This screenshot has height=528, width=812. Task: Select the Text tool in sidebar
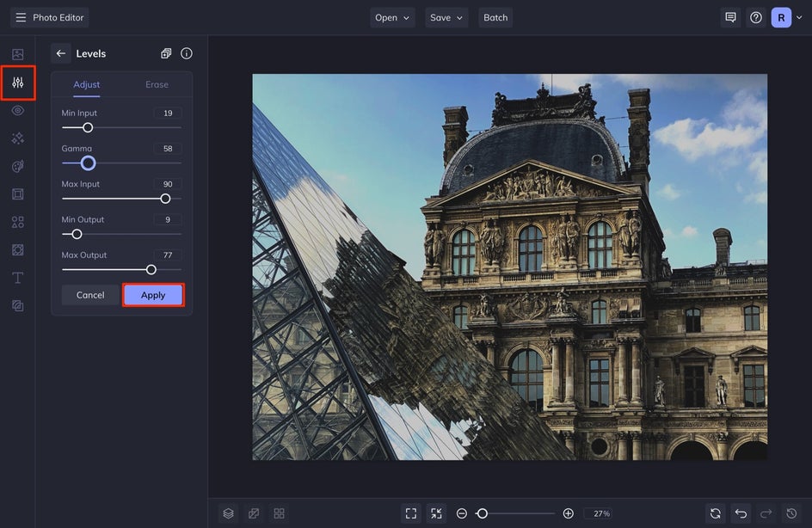18,278
